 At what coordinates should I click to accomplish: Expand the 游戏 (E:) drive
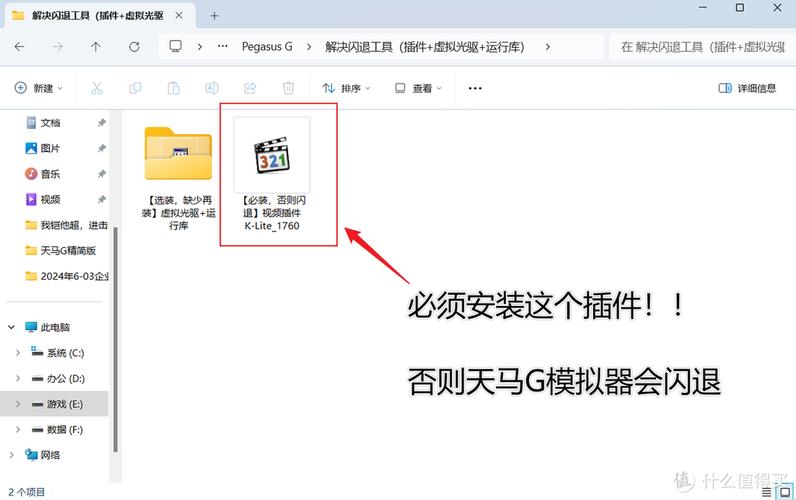18,404
